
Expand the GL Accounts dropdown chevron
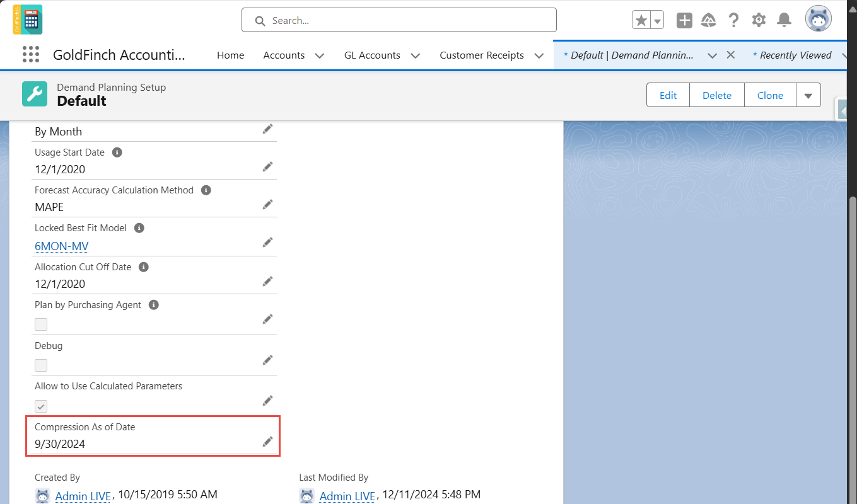pyautogui.click(x=416, y=55)
